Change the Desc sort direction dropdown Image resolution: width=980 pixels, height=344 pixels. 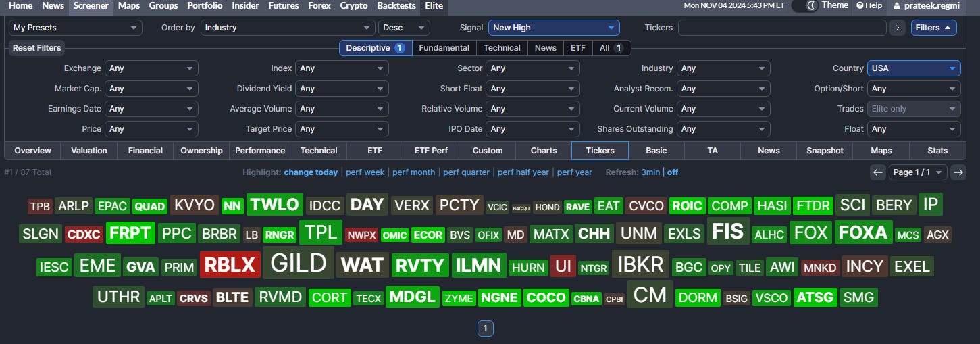404,28
